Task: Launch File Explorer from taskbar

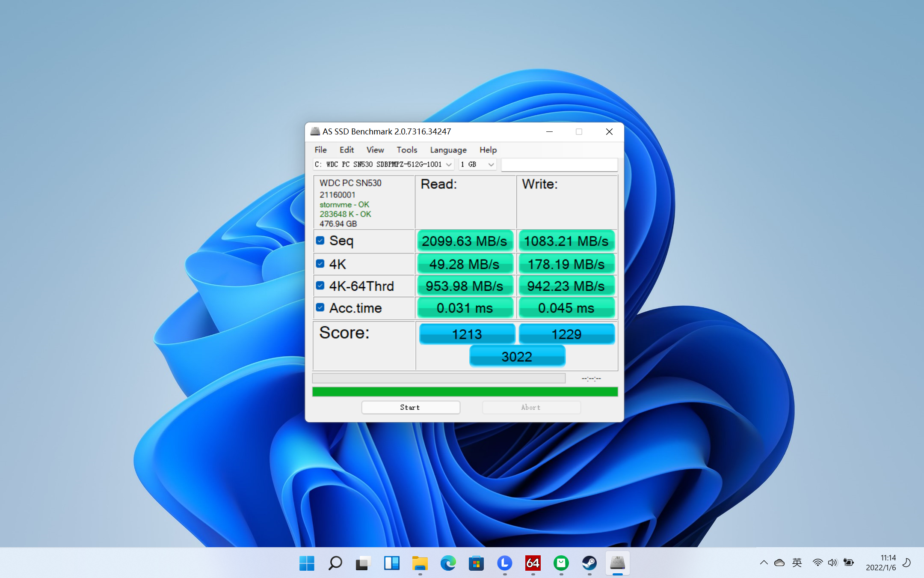Action: tap(420, 563)
